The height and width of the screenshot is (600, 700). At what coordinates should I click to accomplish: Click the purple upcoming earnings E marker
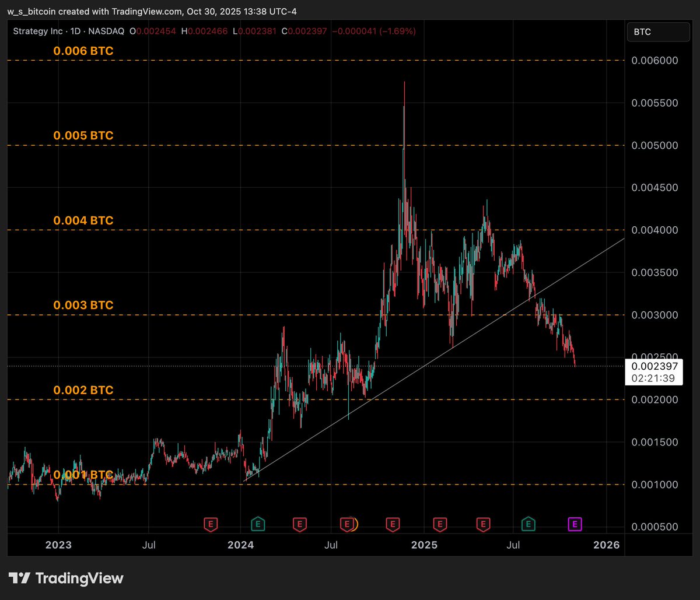click(x=575, y=524)
